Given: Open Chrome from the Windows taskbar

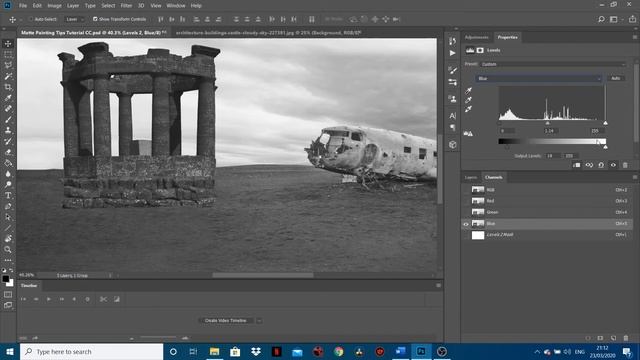Looking at the screenshot, I should pos(338,351).
